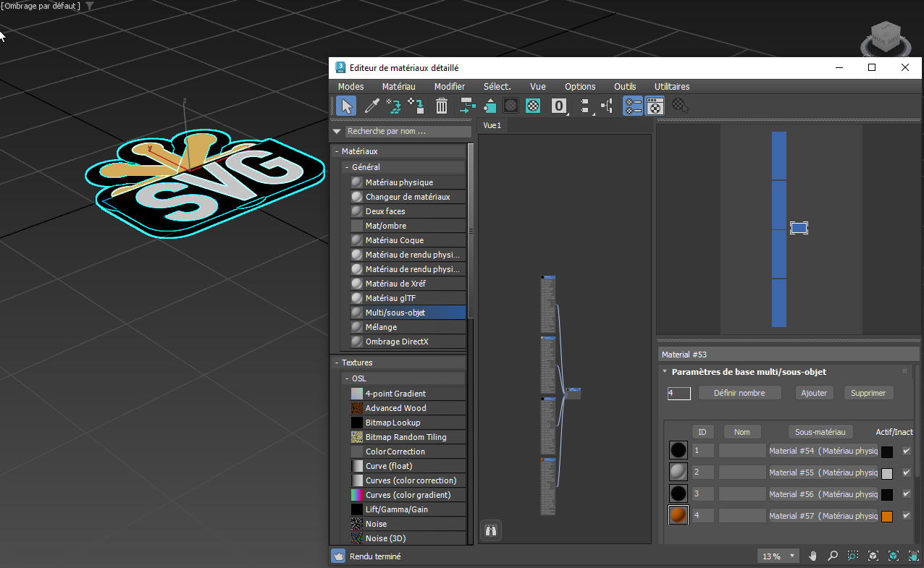This screenshot has width=924, height=568.
Task: Click Put Material to Scene icon
Action: click(x=394, y=106)
